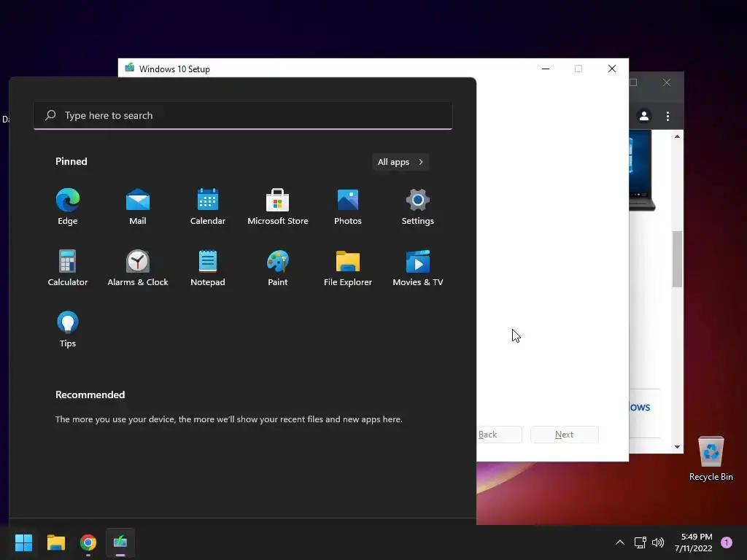The height and width of the screenshot is (560, 747).
Task: Click Chrome page scrollbar down arrow
Action: click(677, 447)
